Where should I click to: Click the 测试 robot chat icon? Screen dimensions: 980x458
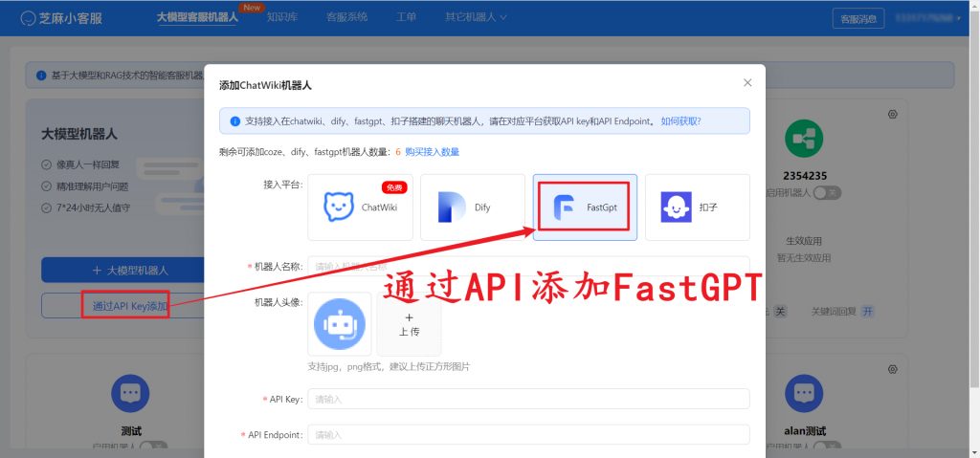pyautogui.click(x=130, y=394)
